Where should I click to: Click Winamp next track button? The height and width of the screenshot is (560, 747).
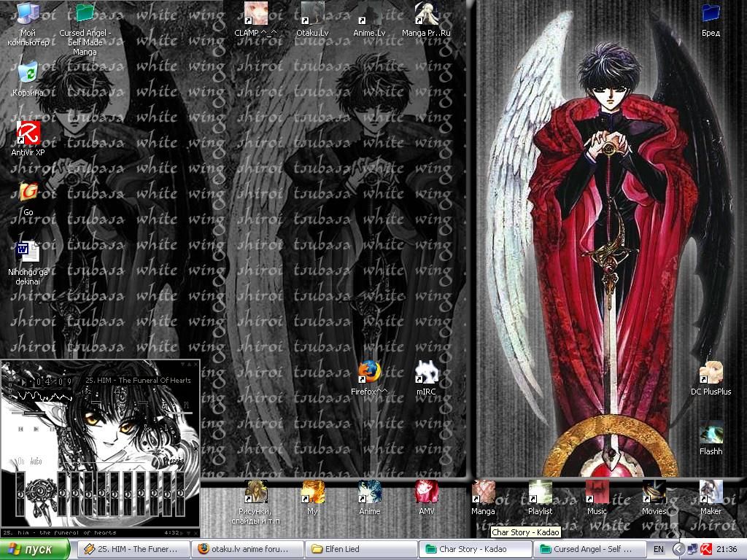tap(85, 429)
